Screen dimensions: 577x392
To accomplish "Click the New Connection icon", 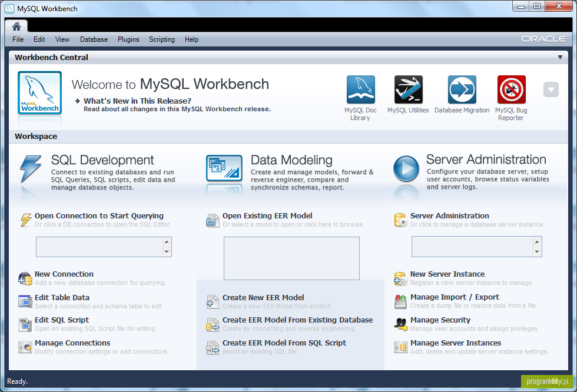I will pyautogui.click(x=25, y=278).
